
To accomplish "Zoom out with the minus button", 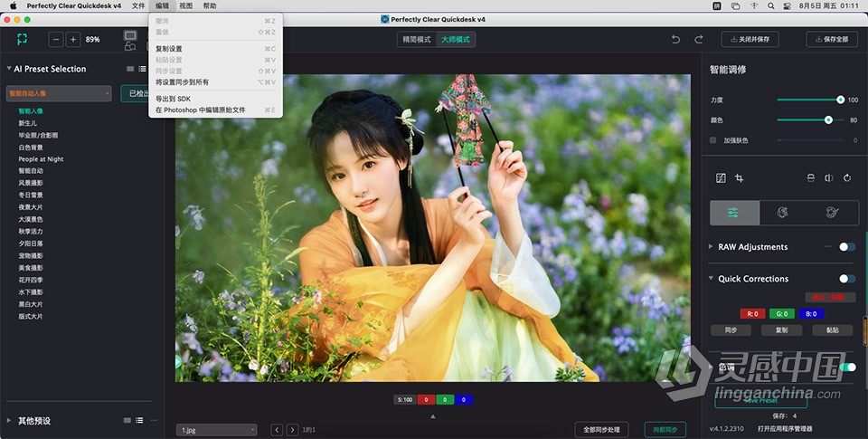I will 56,39.
